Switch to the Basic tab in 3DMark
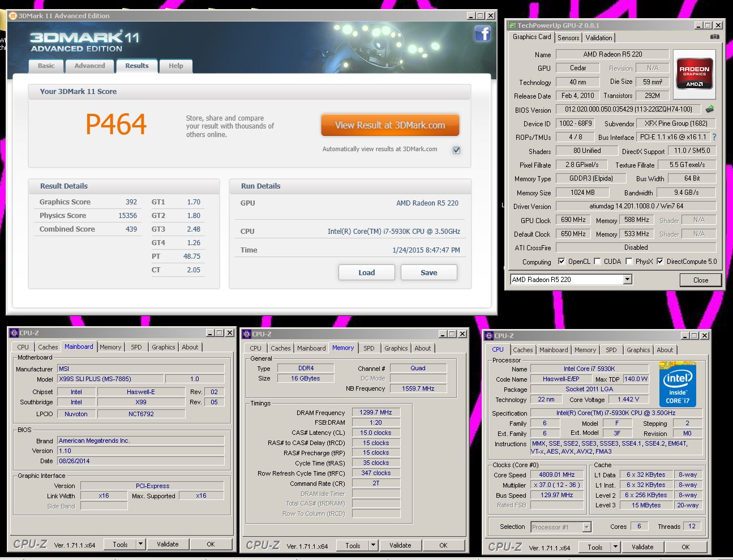The width and height of the screenshot is (733, 560). (x=46, y=66)
